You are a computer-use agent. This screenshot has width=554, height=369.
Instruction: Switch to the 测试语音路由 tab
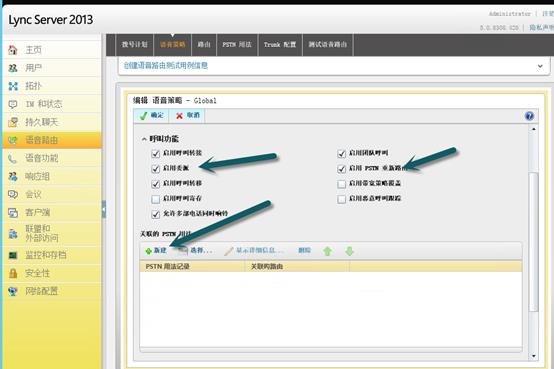[328, 45]
